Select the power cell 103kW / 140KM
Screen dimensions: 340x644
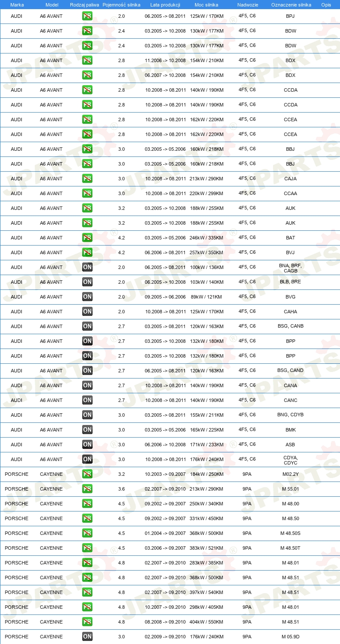pos(207,282)
